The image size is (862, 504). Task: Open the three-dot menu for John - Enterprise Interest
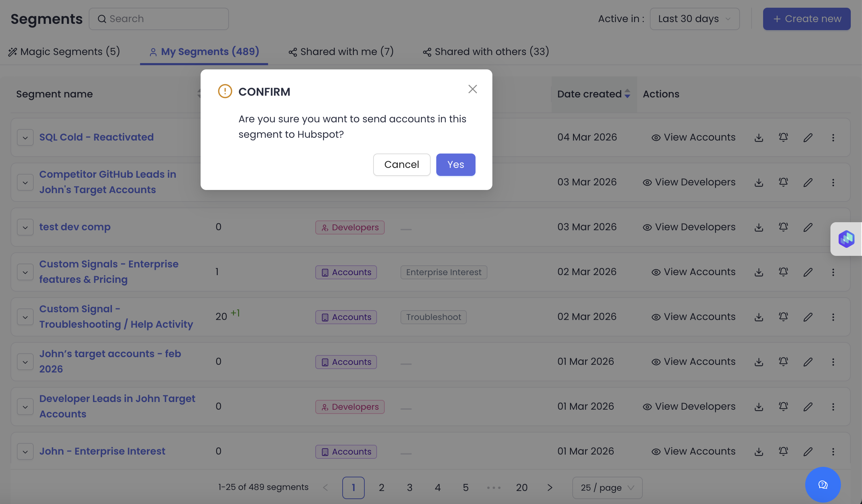click(x=833, y=451)
